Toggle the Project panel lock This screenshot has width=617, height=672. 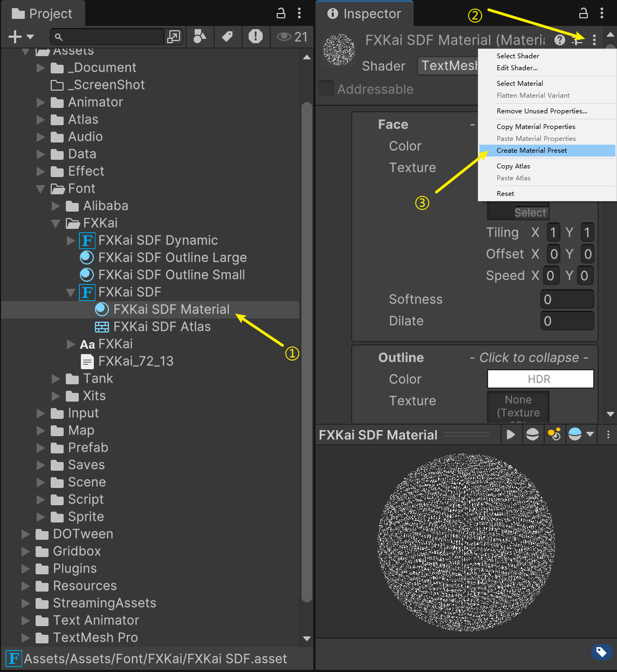(x=281, y=13)
